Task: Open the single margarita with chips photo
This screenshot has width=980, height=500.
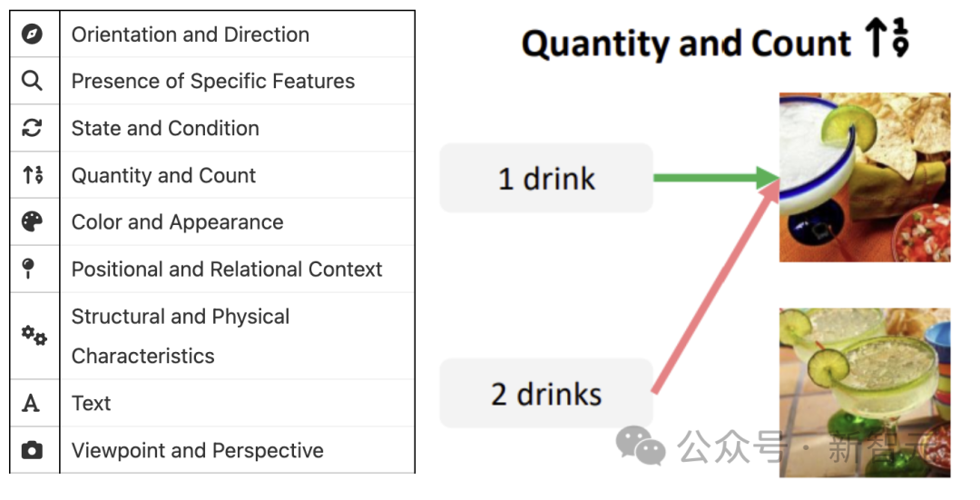Action: click(x=865, y=177)
